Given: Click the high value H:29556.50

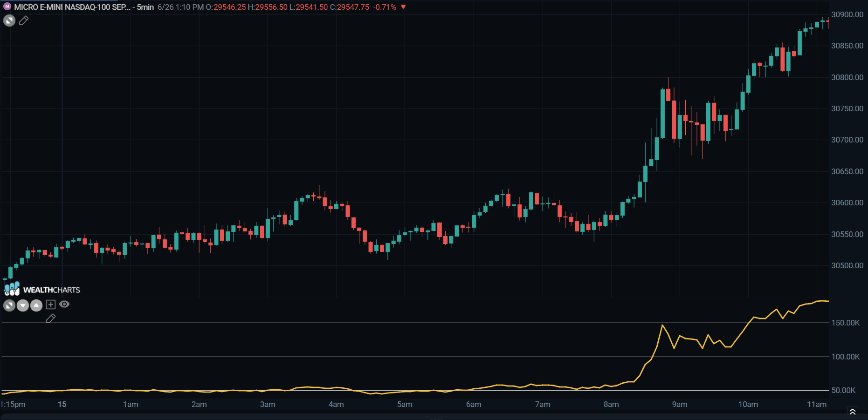Looking at the screenshot, I should coord(268,7).
